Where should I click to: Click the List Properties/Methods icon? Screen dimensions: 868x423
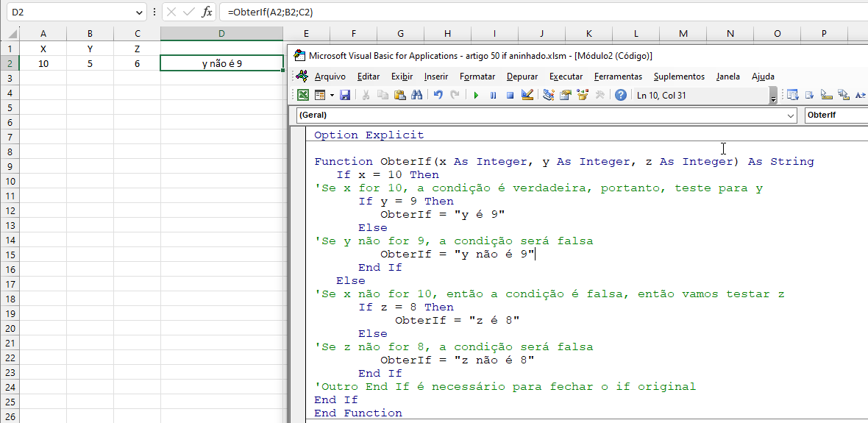tap(793, 95)
